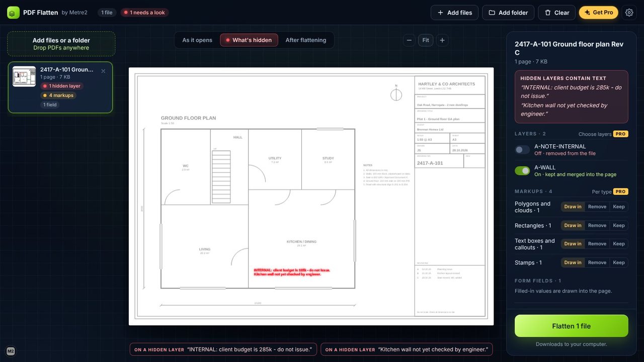The height and width of the screenshot is (362, 644).
Task: Set Stamps markup to Remove
Action: 597,262
